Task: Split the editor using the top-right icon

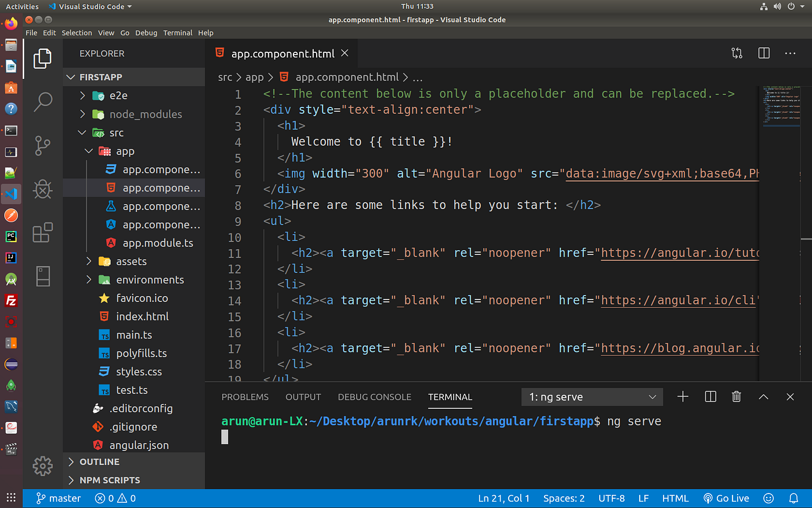Action: pos(763,53)
